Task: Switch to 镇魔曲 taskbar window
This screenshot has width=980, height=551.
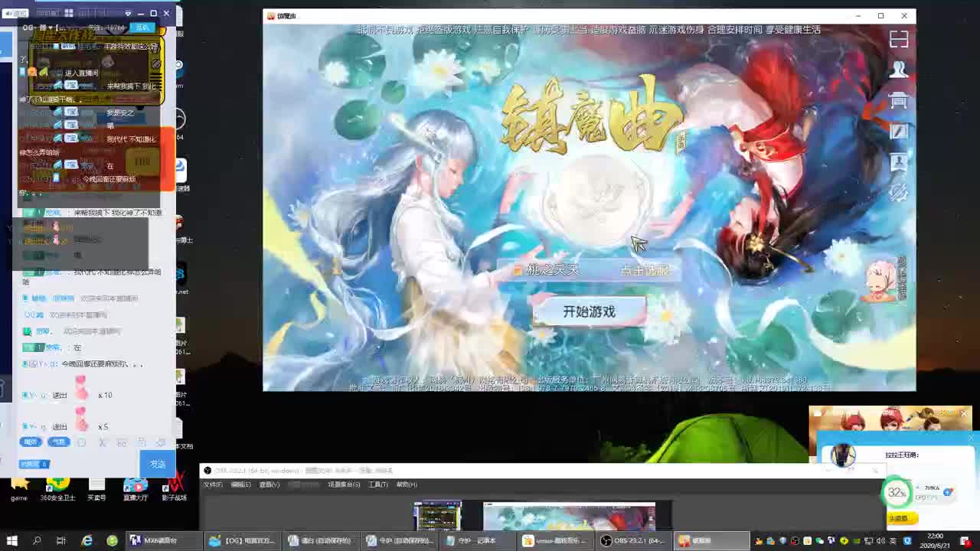Action: click(712, 540)
